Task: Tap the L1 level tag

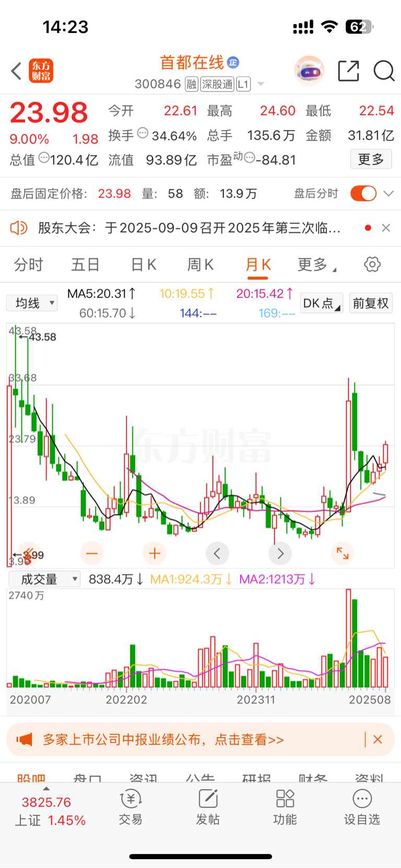Action: pos(243,84)
